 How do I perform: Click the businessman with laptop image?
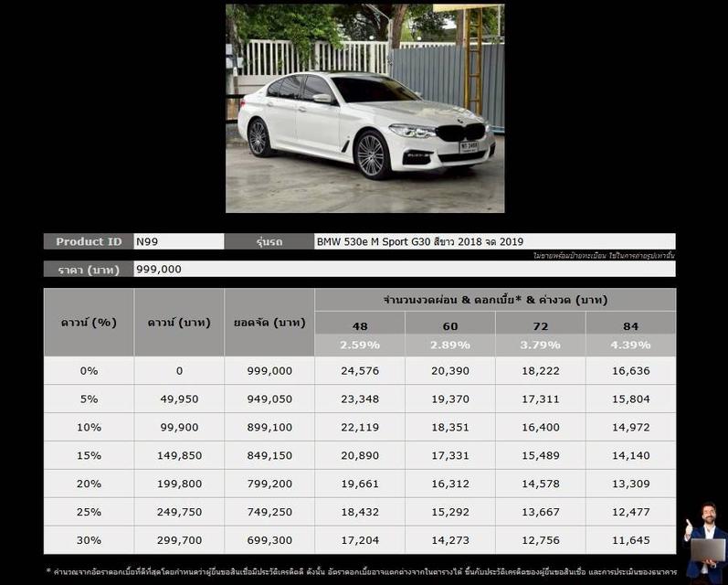coord(705,543)
